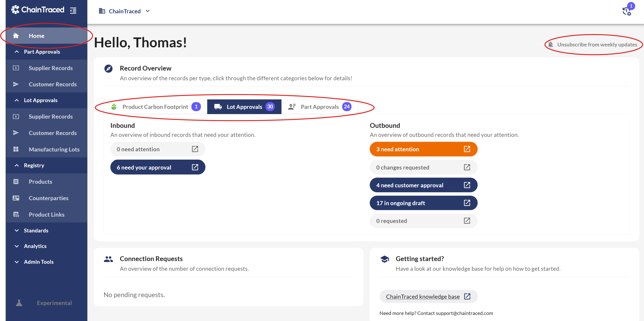The image size is (644, 321).
Task: Click the Products grid icon
Action: coord(16,181)
